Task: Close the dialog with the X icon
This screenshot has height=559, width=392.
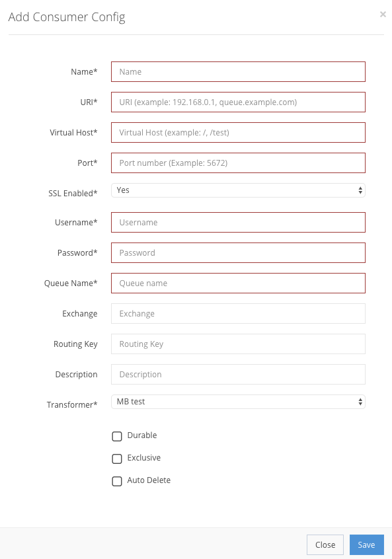Action: (x=383, y=15)
